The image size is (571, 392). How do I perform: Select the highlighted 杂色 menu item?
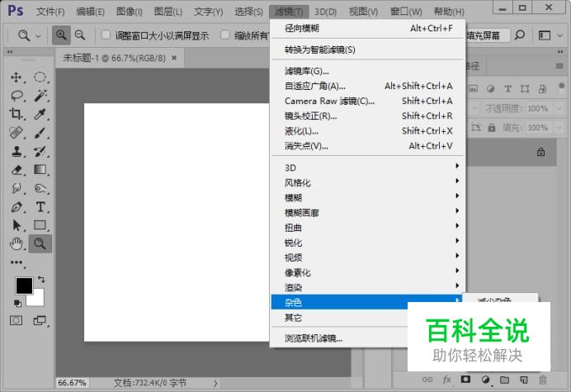[x=367, y=302]
